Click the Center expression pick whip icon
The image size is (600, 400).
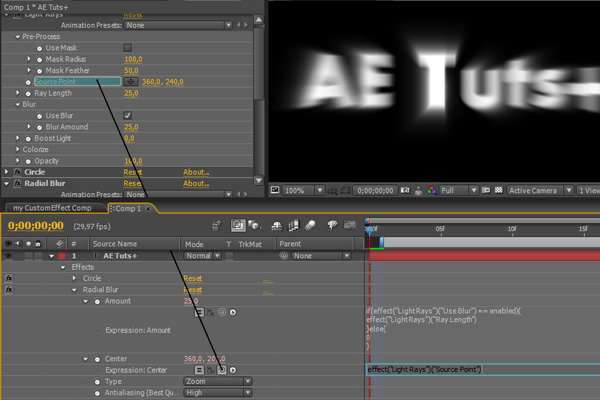pos(222,370)
